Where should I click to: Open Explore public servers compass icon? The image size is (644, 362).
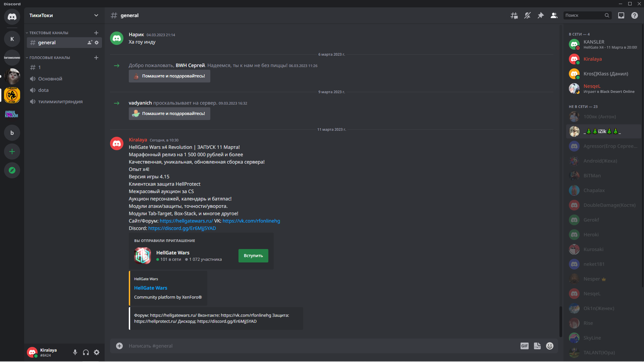[12, 170]
